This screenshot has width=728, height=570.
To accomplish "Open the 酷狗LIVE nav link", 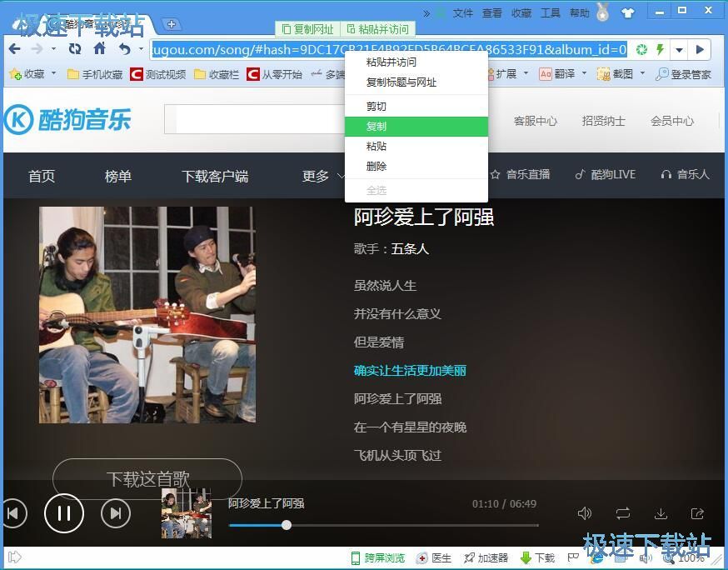I will (606, 175).
